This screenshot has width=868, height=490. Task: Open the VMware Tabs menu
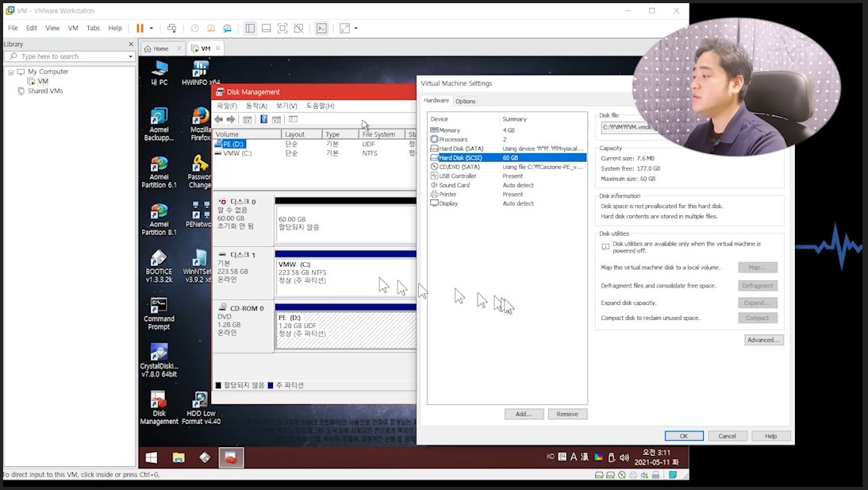click(93, 29)
